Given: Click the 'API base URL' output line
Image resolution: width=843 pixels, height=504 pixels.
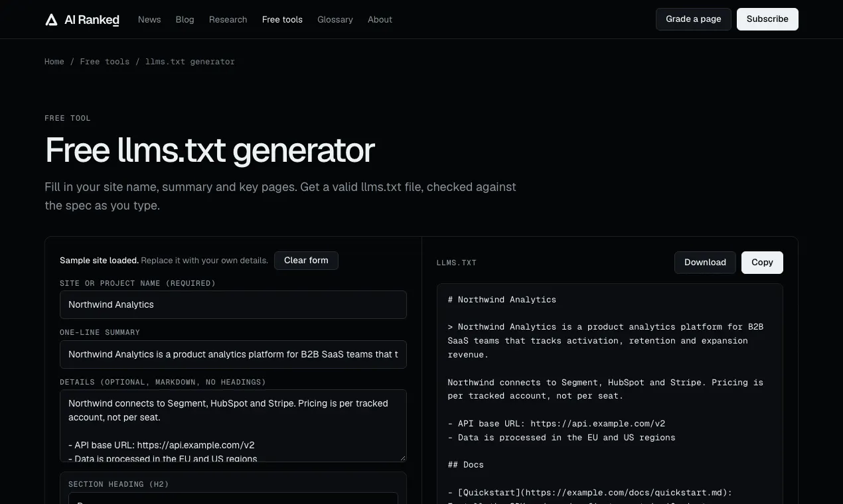Looking at the screenshot, I should click(x=557, y=424).
